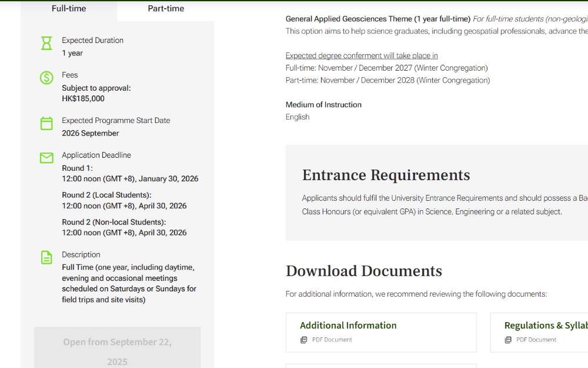This screenshot has height=368, width=588.
Task: Click the hourglass Expected Duration icon
Action: 46,43
